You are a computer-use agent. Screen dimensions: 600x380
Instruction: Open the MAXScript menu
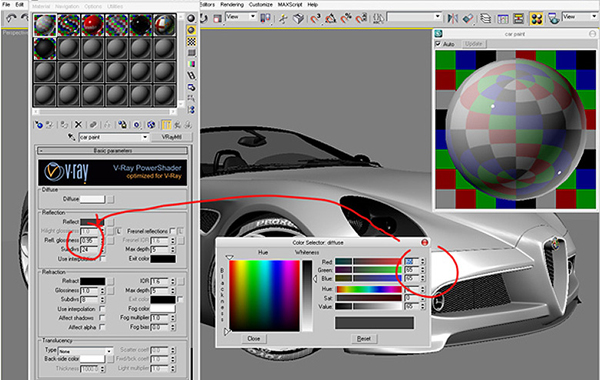click(290, 5)
